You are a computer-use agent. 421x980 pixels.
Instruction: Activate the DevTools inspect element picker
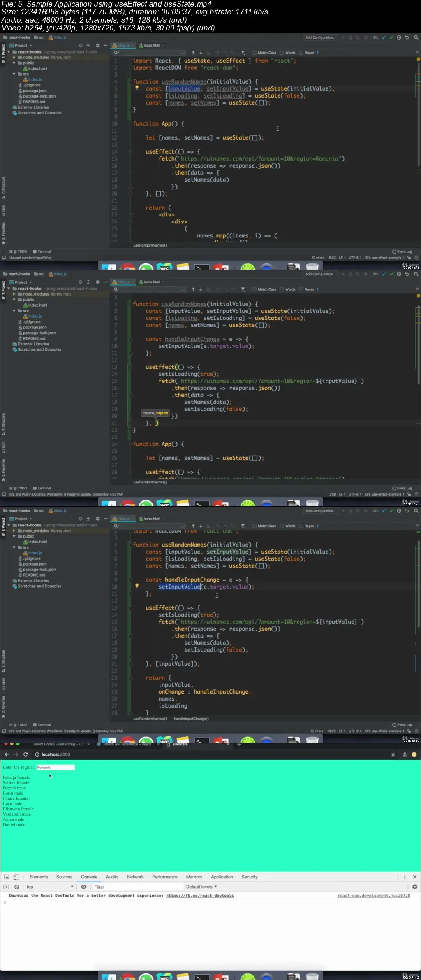[7, 877]
